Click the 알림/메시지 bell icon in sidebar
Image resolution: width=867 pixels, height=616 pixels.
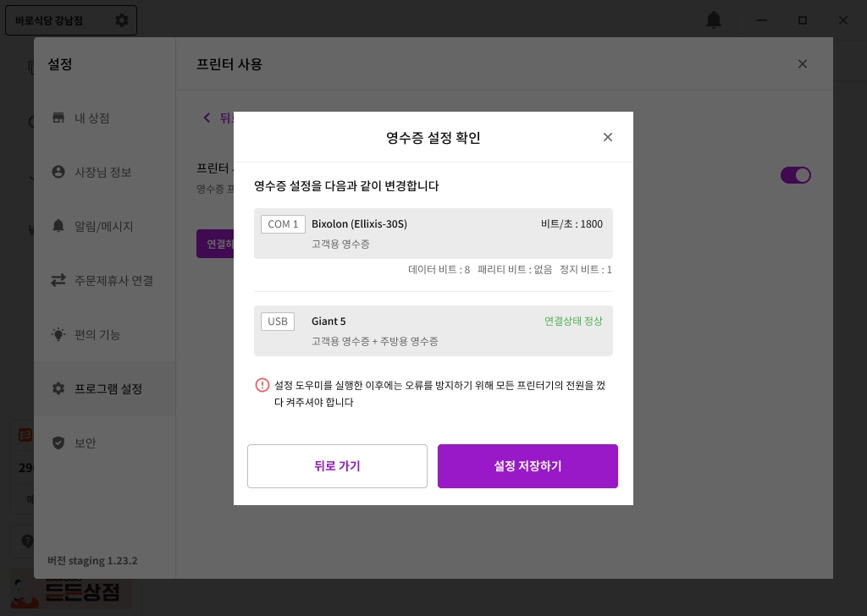coord(58,226)
